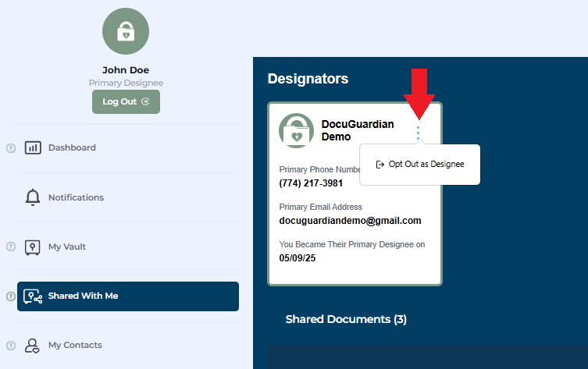Click the Notifications bell icon
The image size is (588, 369).
(x=33, y=197)
